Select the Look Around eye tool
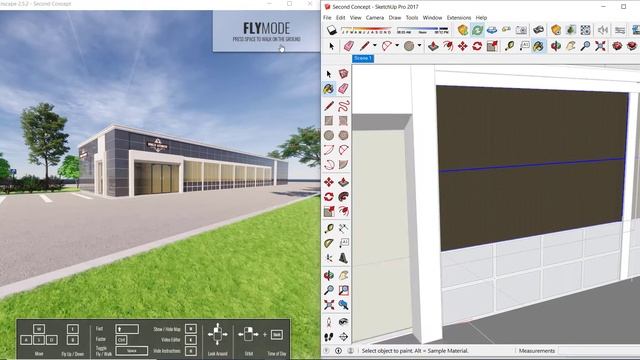This screenshot has width=640, height=360. (x=343, y=322)
